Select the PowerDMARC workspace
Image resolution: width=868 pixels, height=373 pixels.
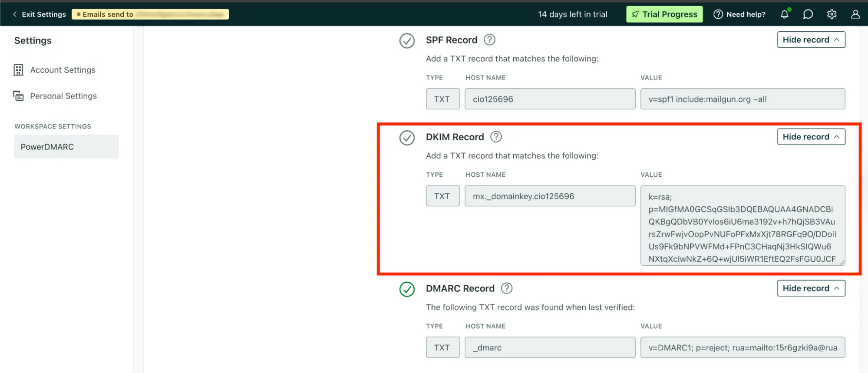pyautogui.click(x=66, y=147)
